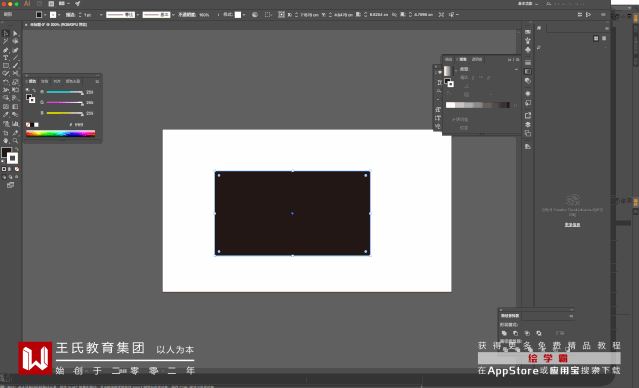The image size is (639, 388).
Task: Switch to the Color tab in color panel
Action: (x=32, y=81)
